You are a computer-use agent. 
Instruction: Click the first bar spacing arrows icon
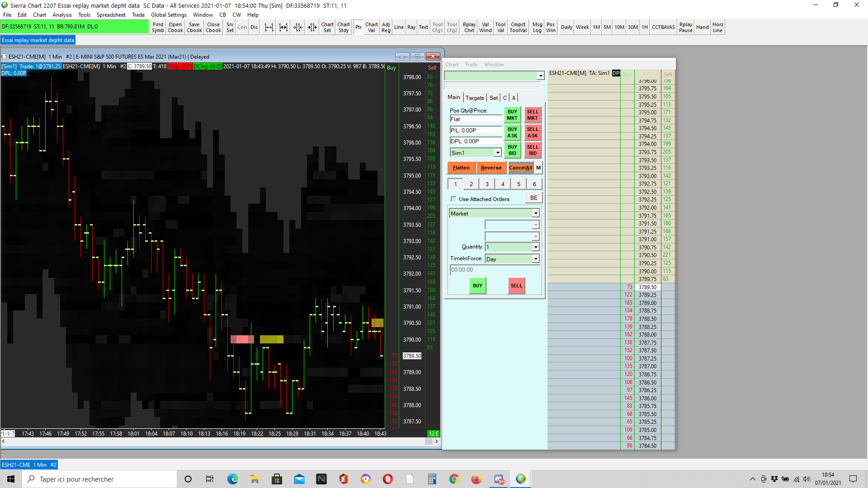(269, 27)
